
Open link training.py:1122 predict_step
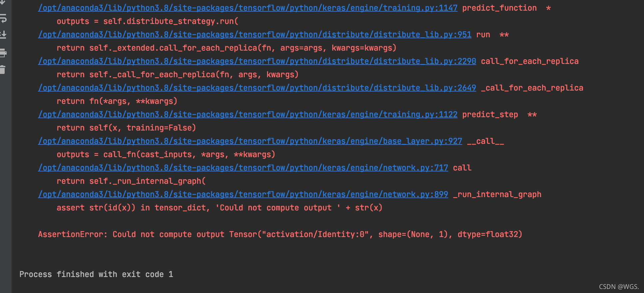(x=248, y=115)
